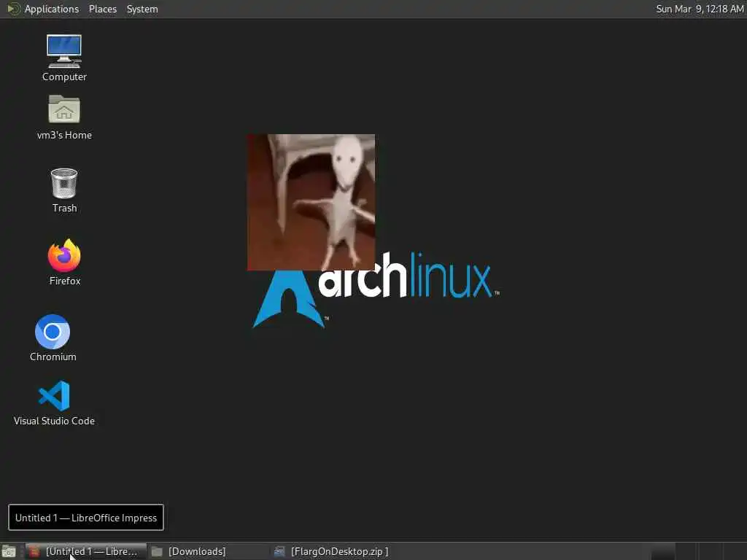Click the workspace switcher in the bottom panel
Screen dimensions: 747x560
[698, 551]
